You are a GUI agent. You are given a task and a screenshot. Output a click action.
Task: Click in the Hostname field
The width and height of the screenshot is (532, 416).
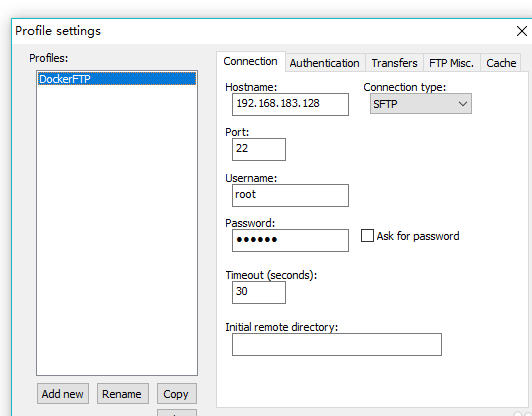click(290, 105)
